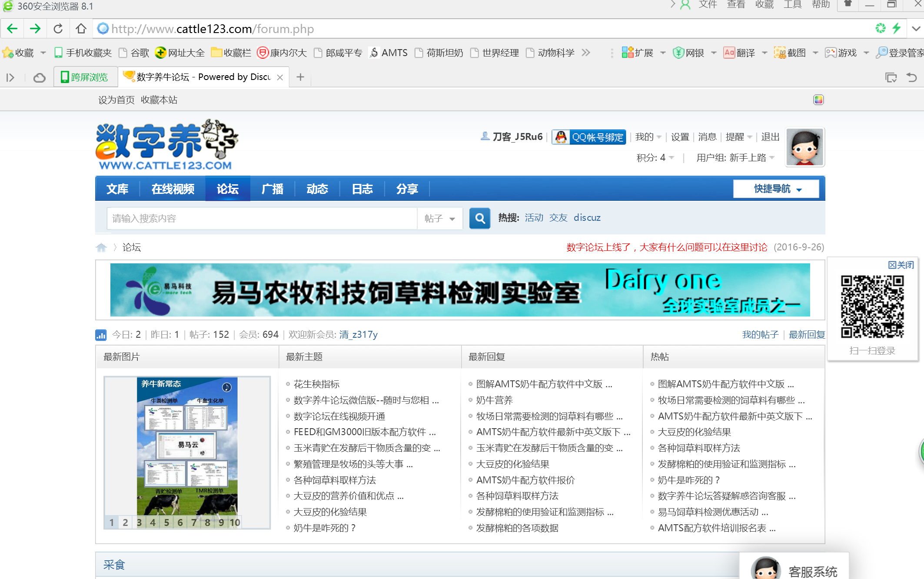The height and width of the screenshot is (579, 924).
Task: Open the 采食 forum section
Action: click(x=114, y=565)
